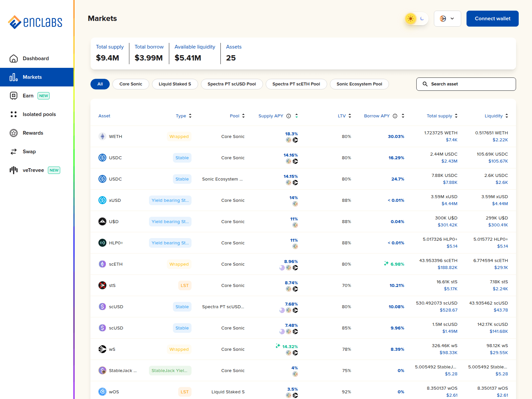
Task: Click Sonic reward icon under WETH supply APY
Action: click(295, 140)
